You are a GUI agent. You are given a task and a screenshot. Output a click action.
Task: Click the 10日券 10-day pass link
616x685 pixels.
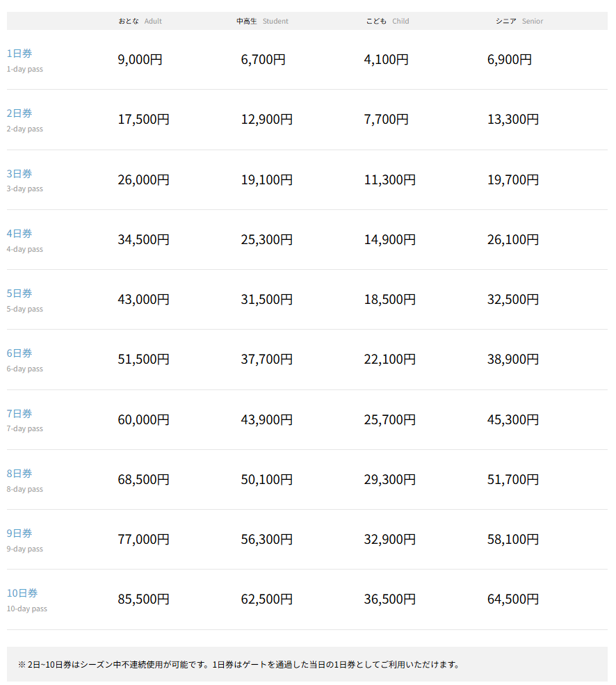(x=22, y=593)
